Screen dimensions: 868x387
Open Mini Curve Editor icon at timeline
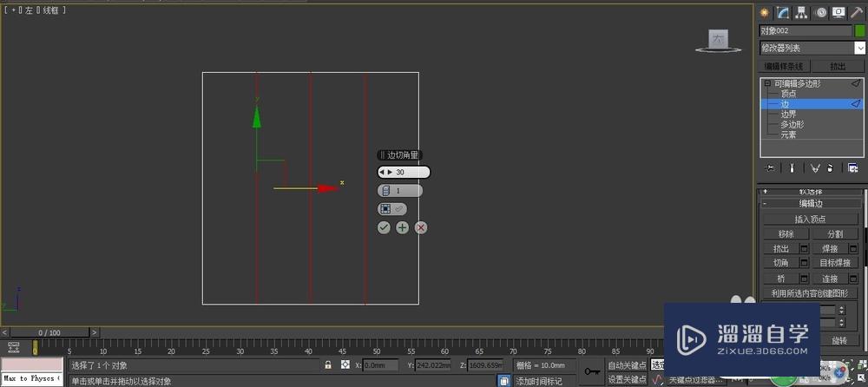click(13, 347)
